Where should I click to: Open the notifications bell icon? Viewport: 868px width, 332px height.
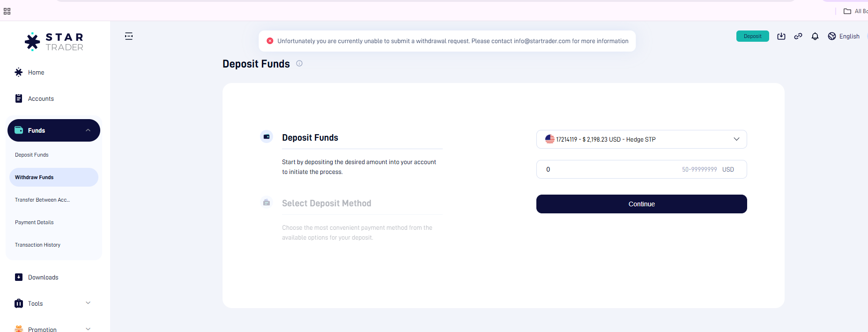point(815,36)
